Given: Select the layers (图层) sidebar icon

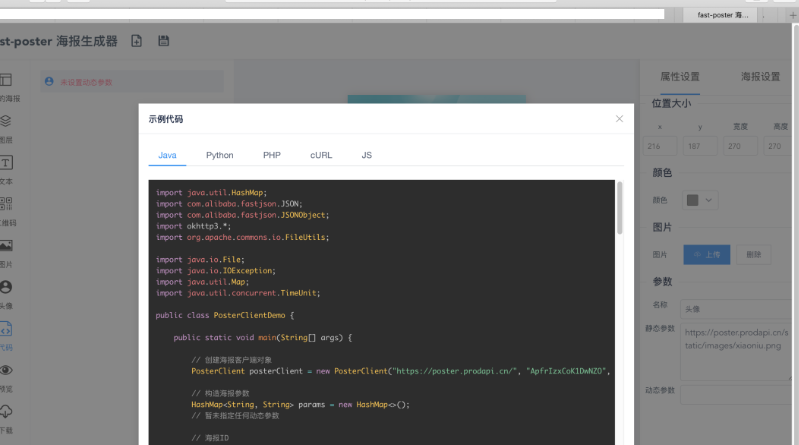Looking at the screenshot, I should tap(6, 121).
